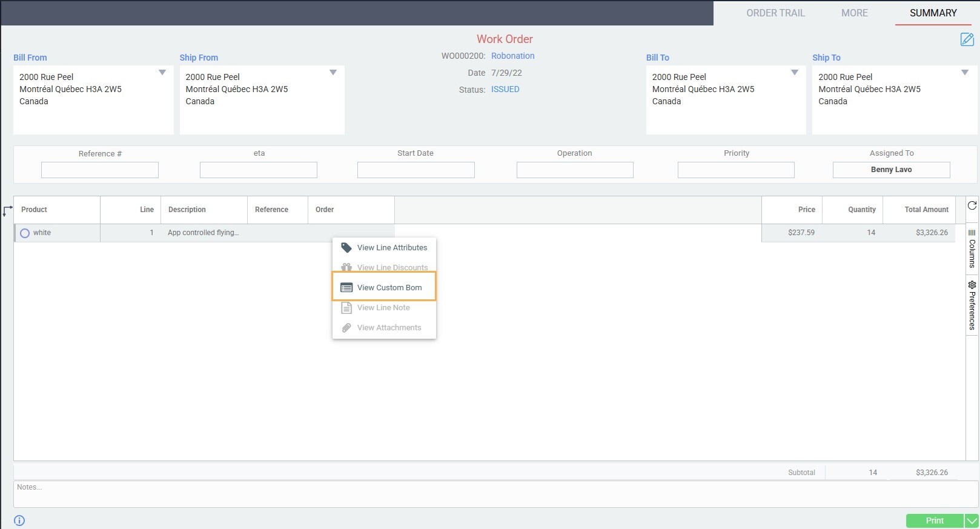Image resolution: width=980 pixels, height=529 pixels.
Task: Open the Robonation link
Action: coord(512,56)
